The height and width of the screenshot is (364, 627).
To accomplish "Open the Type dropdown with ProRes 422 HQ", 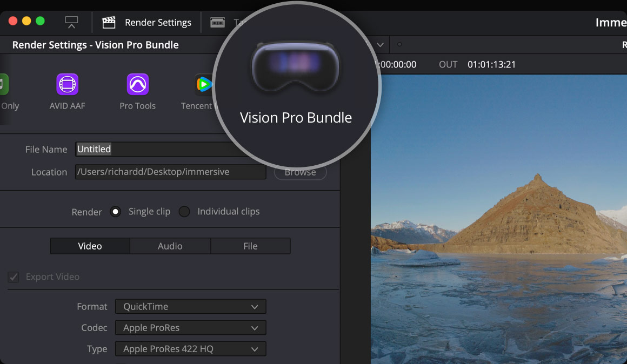I will [190, 349].
